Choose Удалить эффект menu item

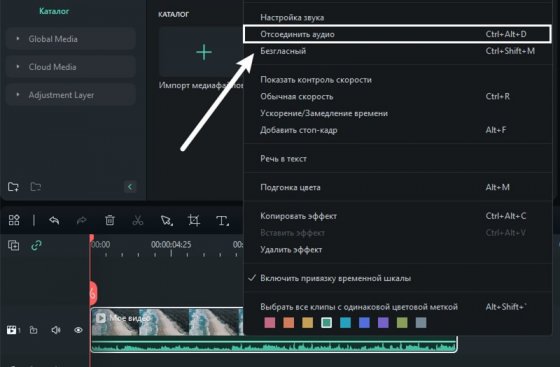tap(398, 250)
